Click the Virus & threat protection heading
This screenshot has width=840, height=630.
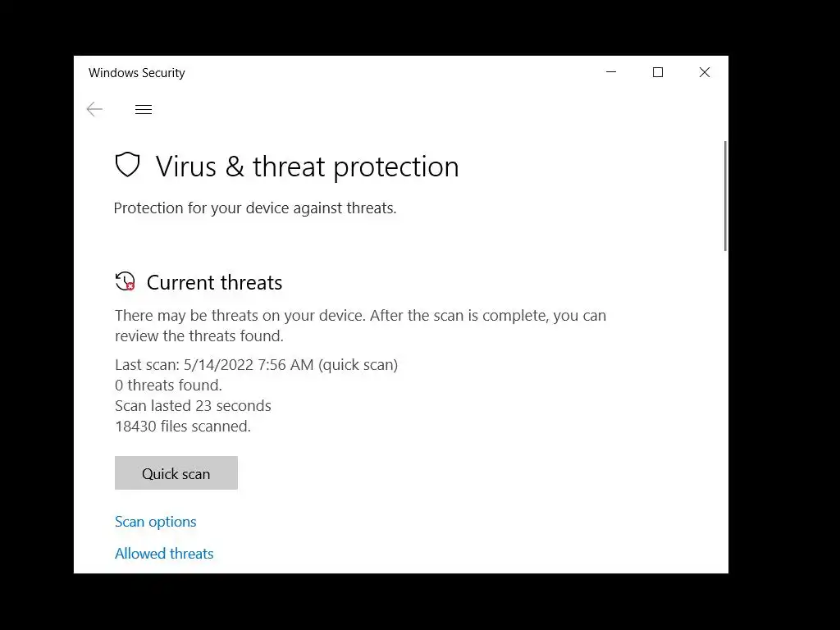pos(307,167)
